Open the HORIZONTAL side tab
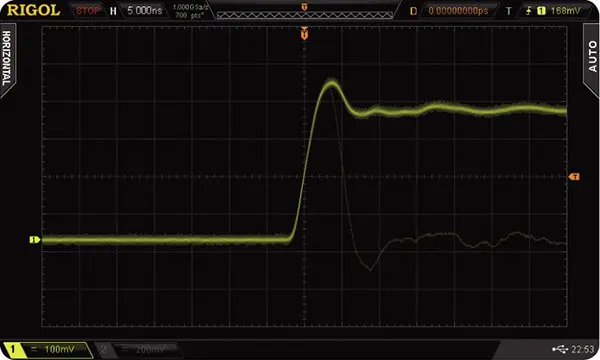The width and height of the screenshot is (600, 360). coord(7,59)
